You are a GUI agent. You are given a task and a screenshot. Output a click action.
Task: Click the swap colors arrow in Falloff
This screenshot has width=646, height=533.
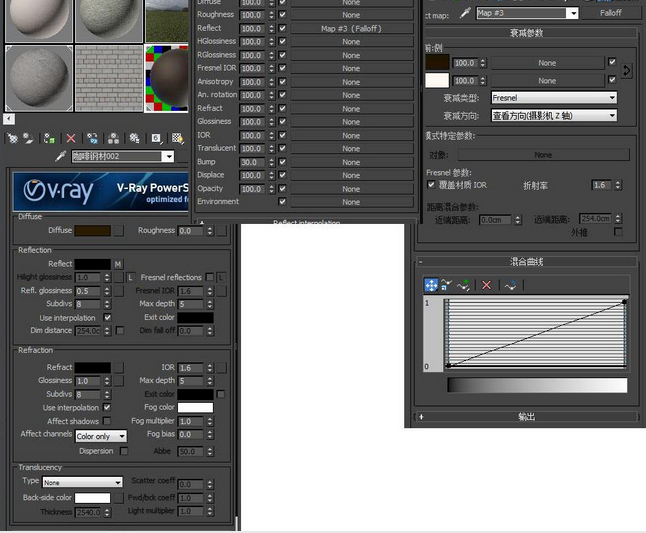[x=626, y=71]
